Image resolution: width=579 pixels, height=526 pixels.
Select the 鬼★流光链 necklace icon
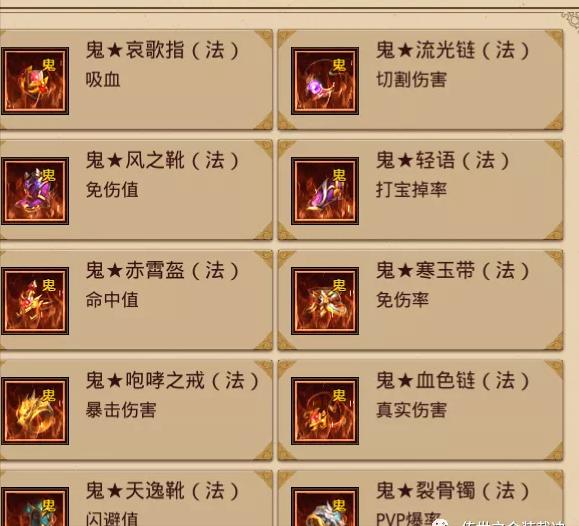pyautogui.click(x=325, y=81)
